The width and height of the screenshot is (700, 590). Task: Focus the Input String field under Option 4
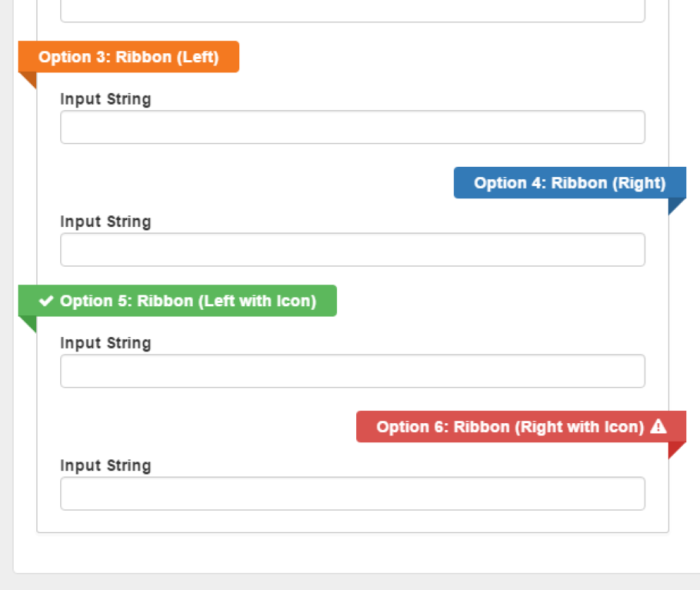click(x=353, y=250)
